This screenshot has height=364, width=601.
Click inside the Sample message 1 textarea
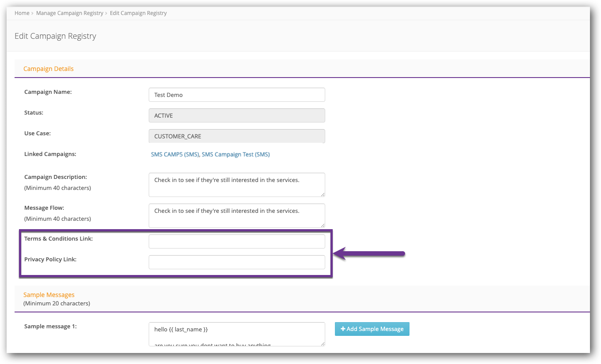click(237, 333)
